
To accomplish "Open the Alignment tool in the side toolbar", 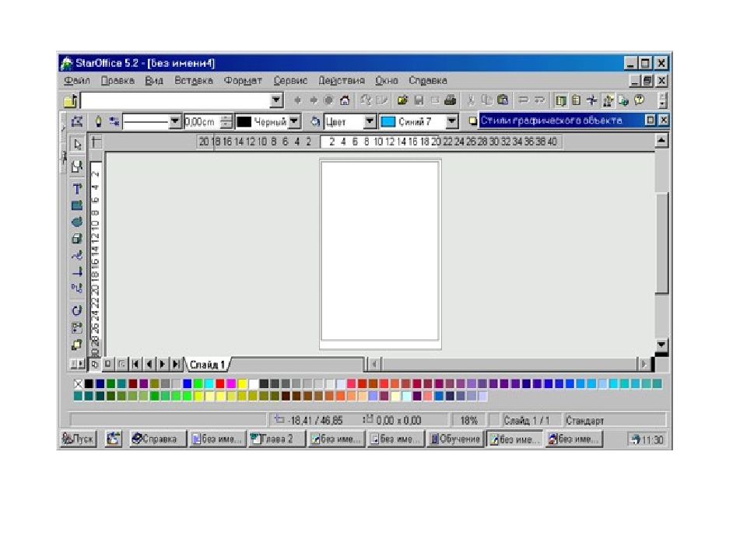I will [x=77, y=327].
